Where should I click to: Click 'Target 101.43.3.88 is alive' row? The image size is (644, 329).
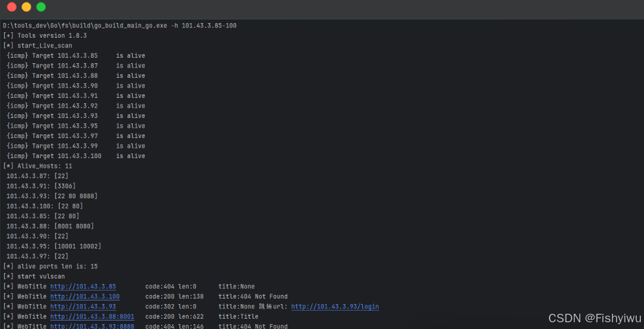(x=76, y=75)
